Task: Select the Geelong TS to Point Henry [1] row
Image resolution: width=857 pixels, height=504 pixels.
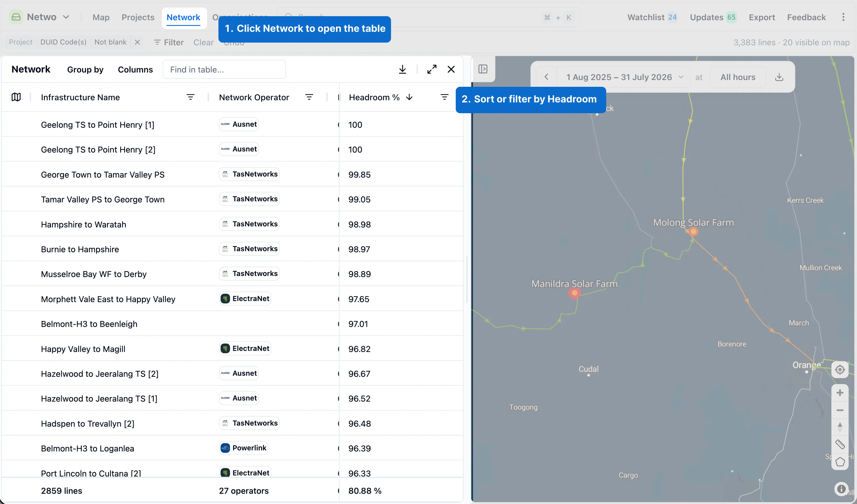Action: point(232,125)
